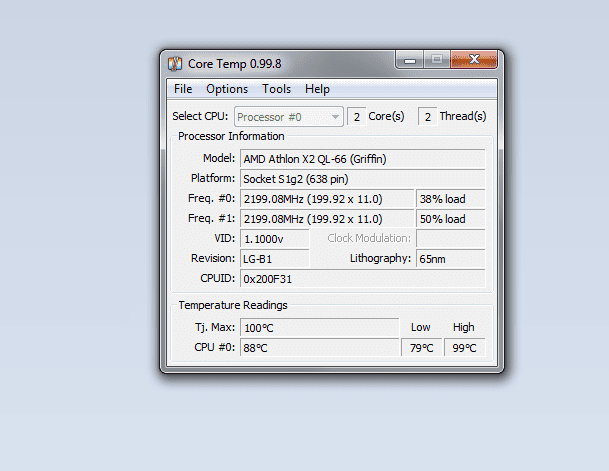Click the Core Temp 0.99.8 window title
This screenshot has height=471, width=609.
[235, 64]
